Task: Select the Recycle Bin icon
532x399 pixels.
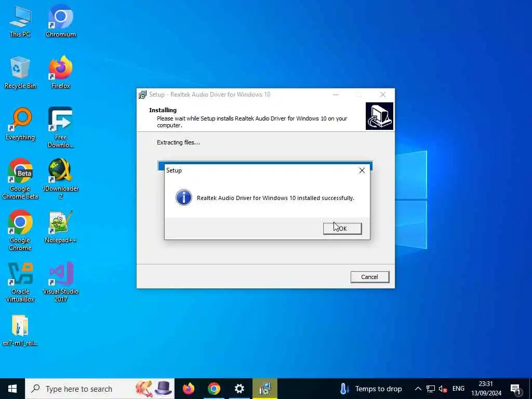Action: (x=20, y=73)
